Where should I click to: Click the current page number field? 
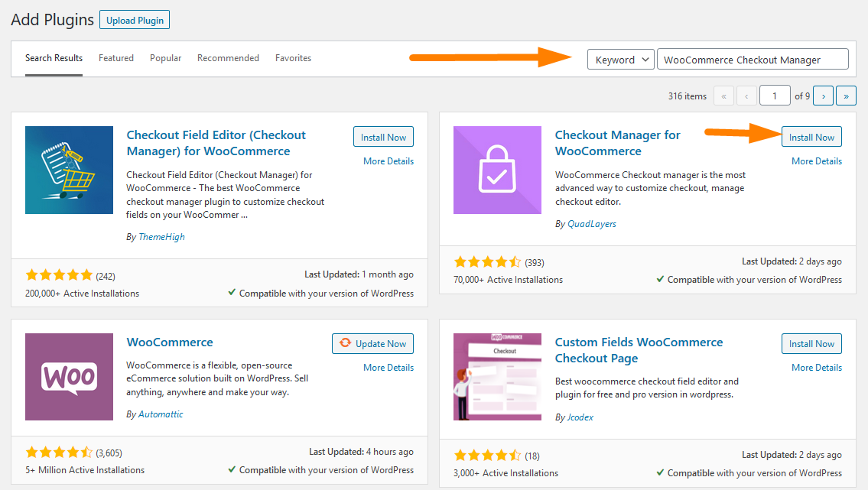775,96
